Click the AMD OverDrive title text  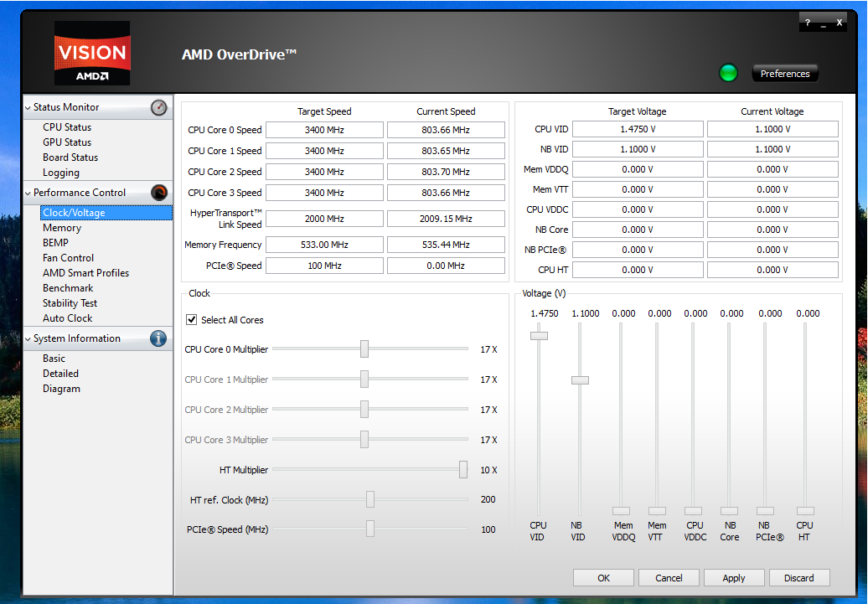tap(239, 54)
